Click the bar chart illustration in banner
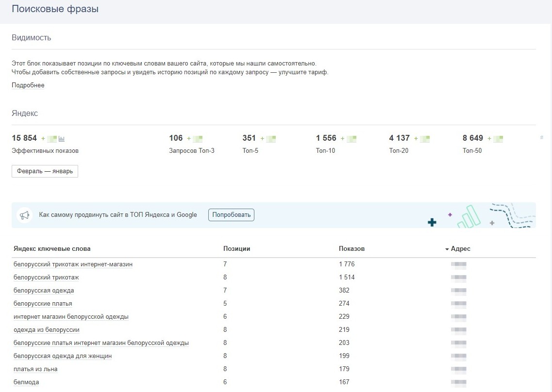Image resolution: width=552 pixels, height=392 pixels. click(469, 216)
